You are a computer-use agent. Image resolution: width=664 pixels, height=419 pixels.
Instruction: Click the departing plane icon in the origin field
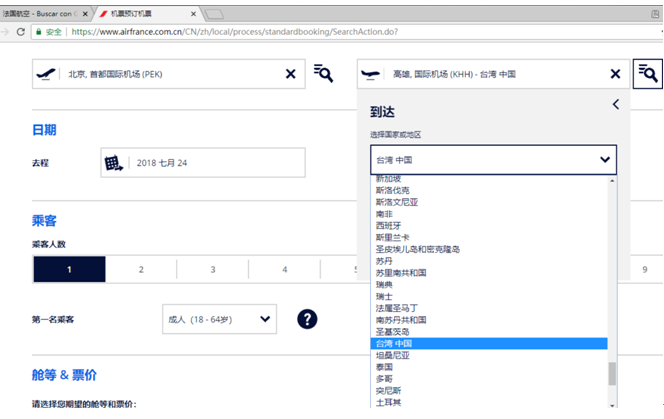point(46,74)
